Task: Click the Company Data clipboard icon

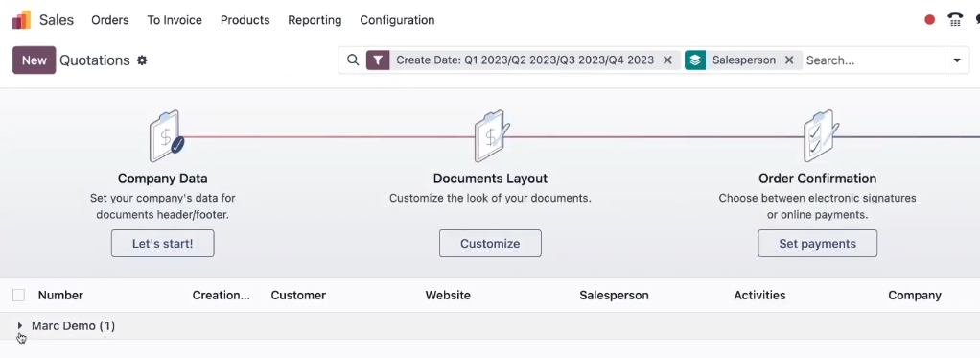Action: [166, 136]
